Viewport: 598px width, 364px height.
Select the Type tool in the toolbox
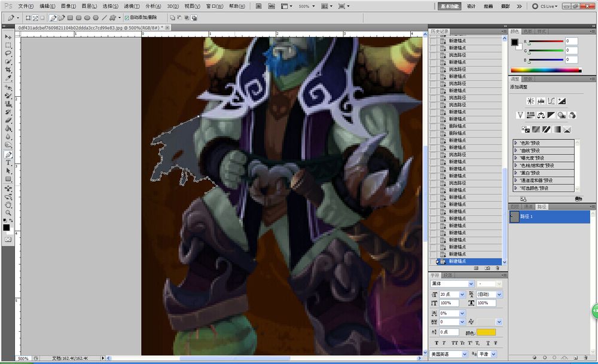(8, 163)
